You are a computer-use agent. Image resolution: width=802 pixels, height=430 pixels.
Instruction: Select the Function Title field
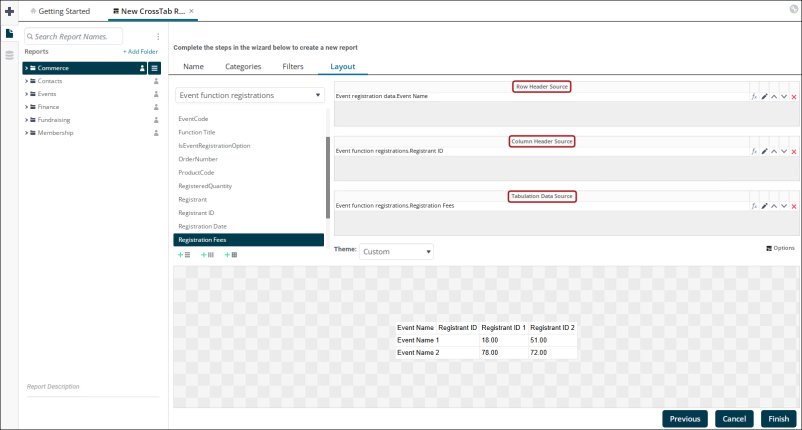point(197,132)
